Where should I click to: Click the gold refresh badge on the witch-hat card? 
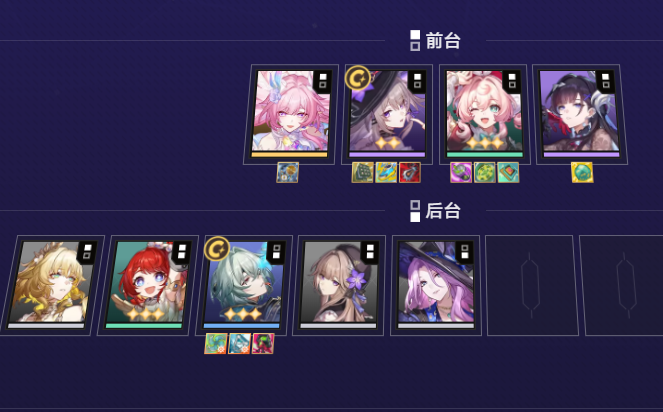click(357, 78)
